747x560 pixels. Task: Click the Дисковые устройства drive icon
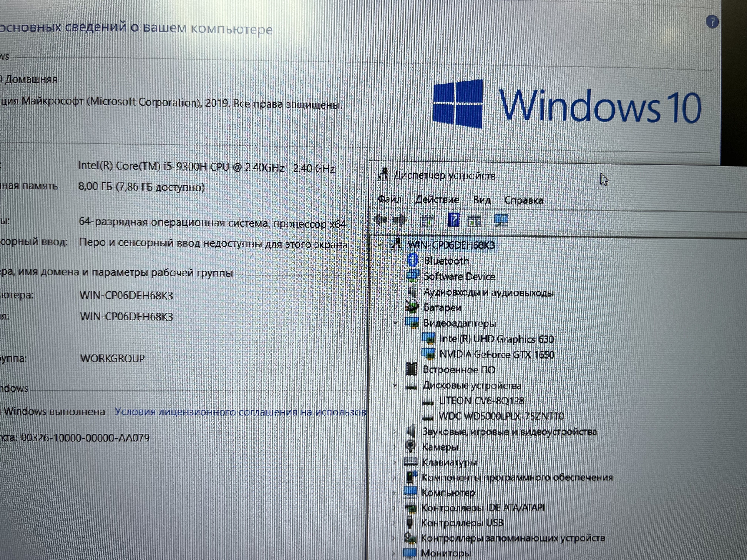tap(411, 387)
